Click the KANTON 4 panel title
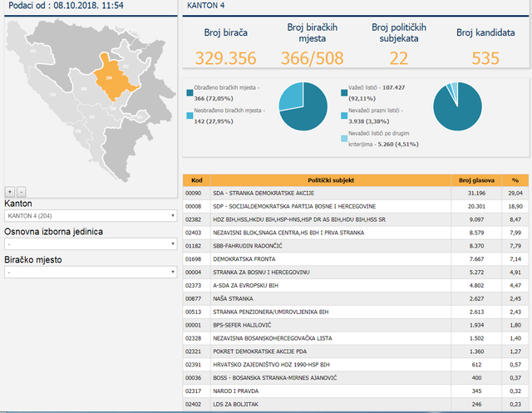Image resolution: width=532 pixels, height=413 pixels. pyautogui.click(x=206, y=6)
